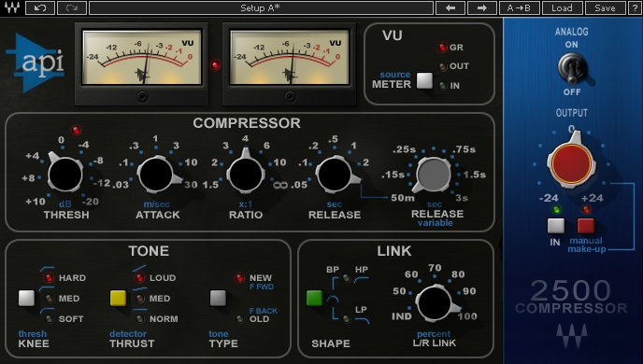Select NORM thrust LED
Screen dimensions: 643x364
tap(140, 318)
